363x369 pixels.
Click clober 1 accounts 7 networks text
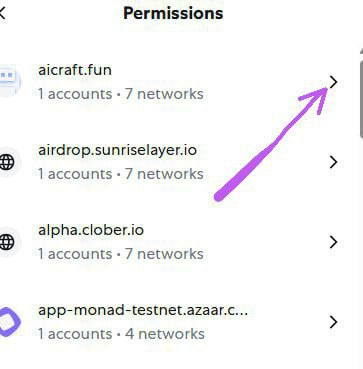click(x=121, y=254)
